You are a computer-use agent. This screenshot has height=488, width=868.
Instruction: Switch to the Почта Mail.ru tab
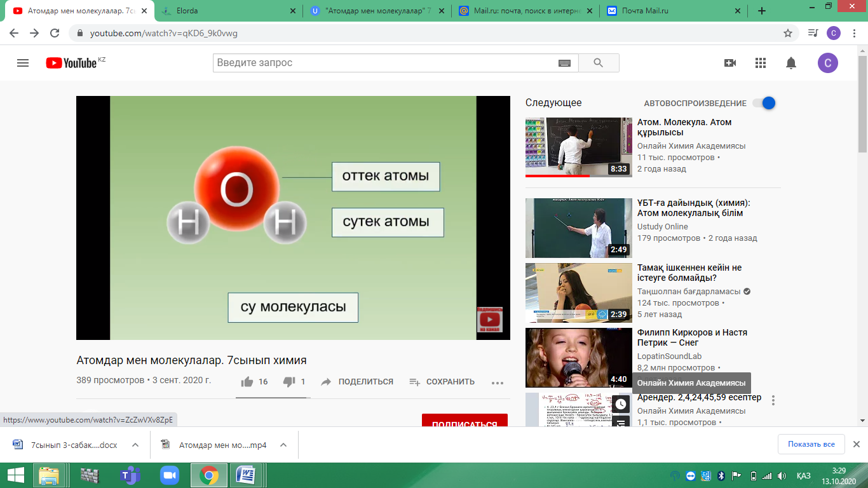(674, 11)
